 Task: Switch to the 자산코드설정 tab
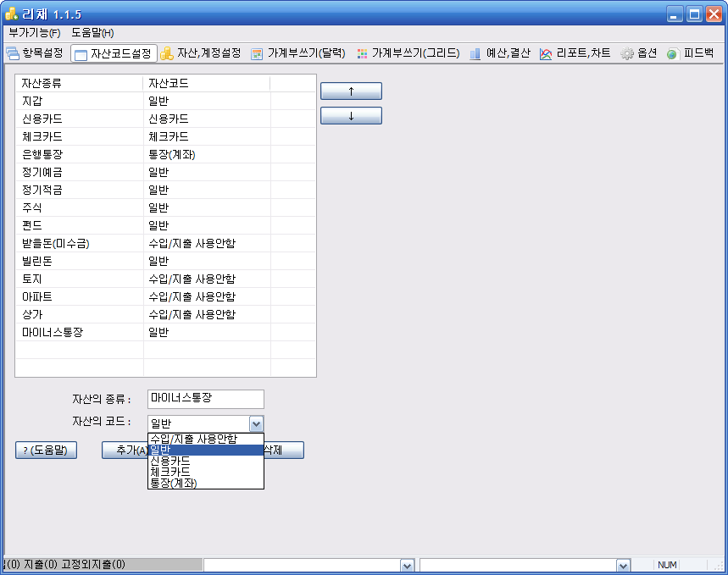pyautogui.click(x=113, y=53)
